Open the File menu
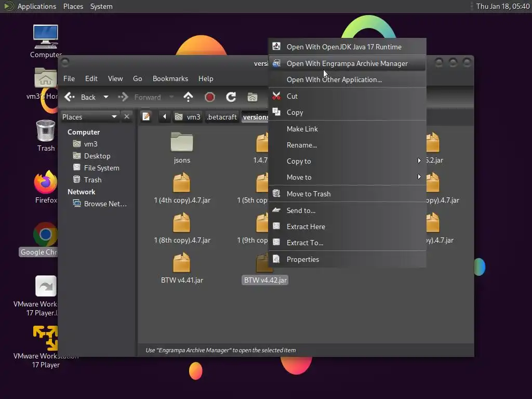Screen dimensions: 532x399 (69, 79)
